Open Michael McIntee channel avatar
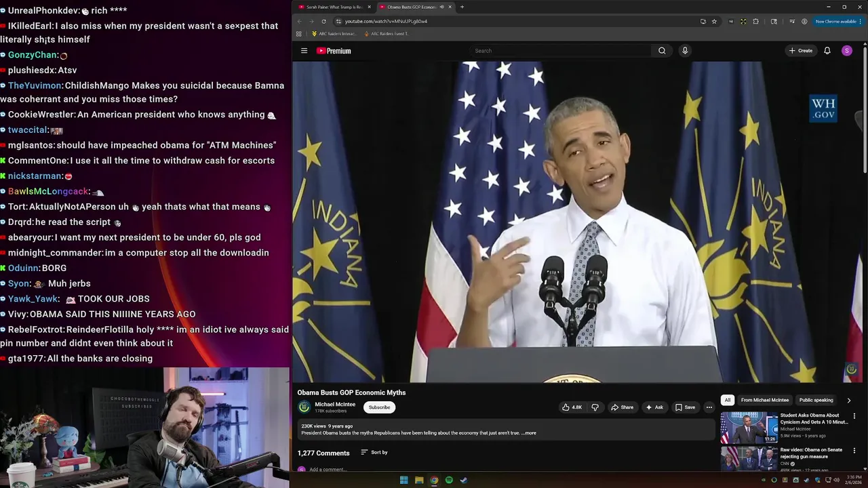The image size is (868, 488). [304, 407]
